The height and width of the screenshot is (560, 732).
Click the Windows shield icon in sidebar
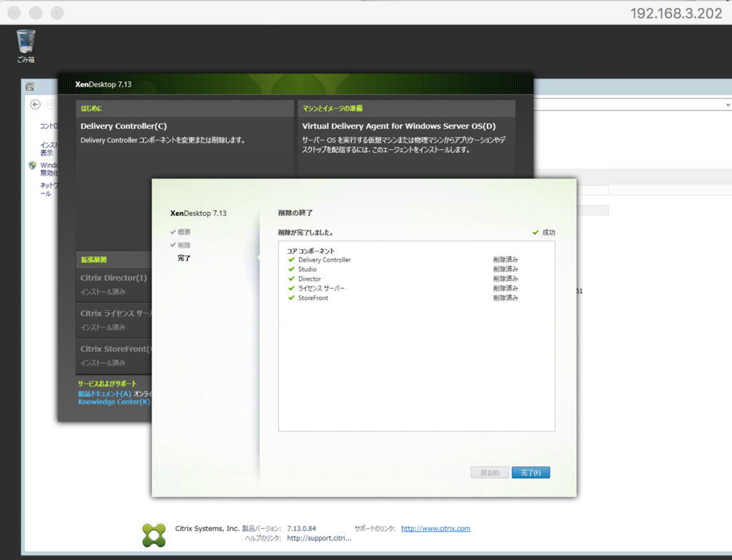click(32, 165)
